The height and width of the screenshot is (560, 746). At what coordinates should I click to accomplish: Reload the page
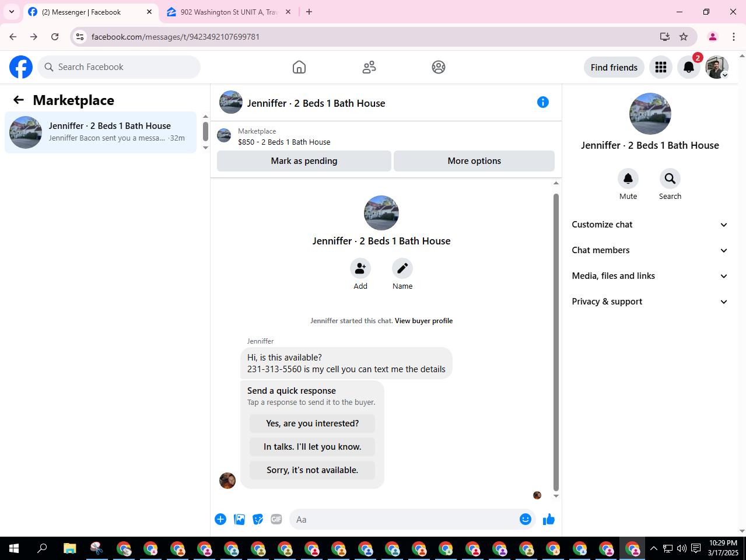point(55,37)
